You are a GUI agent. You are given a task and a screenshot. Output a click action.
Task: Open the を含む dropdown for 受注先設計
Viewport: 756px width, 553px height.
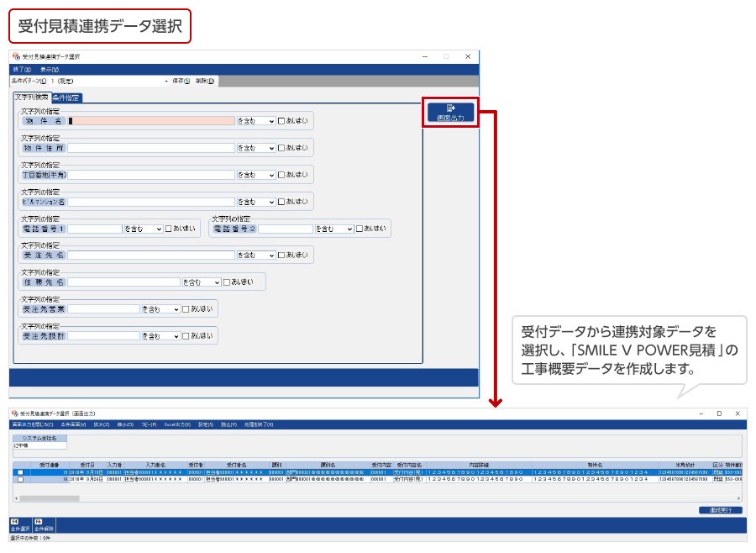point(161,335)
